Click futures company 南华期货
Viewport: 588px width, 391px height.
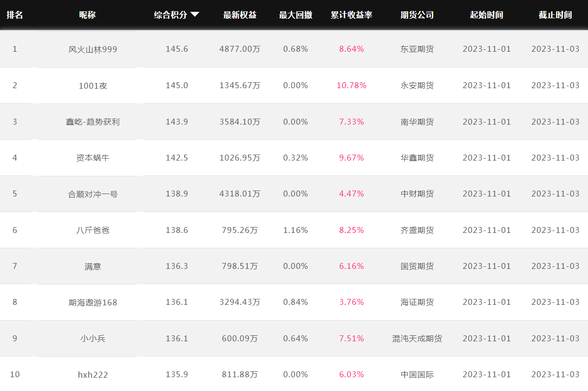point(417,122)
